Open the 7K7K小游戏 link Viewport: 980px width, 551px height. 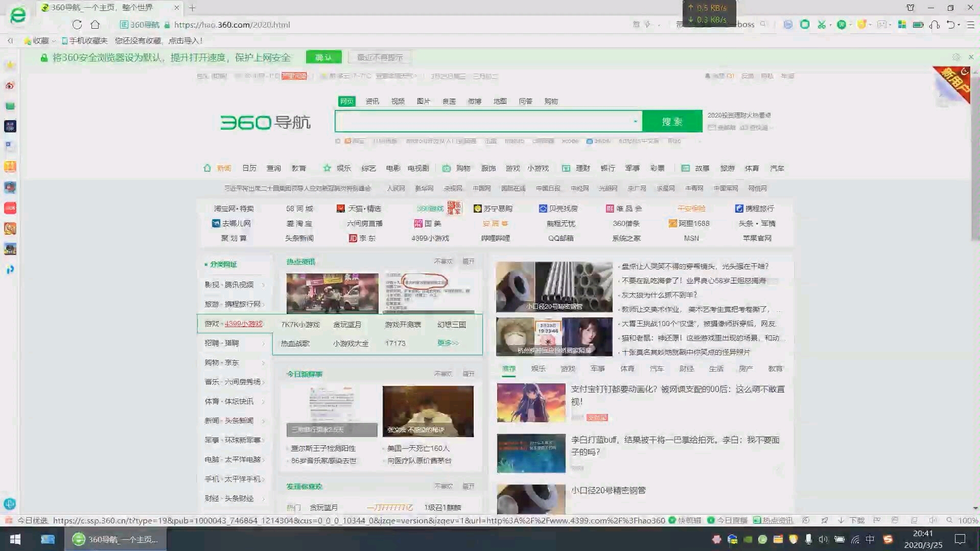click(300, 325)
